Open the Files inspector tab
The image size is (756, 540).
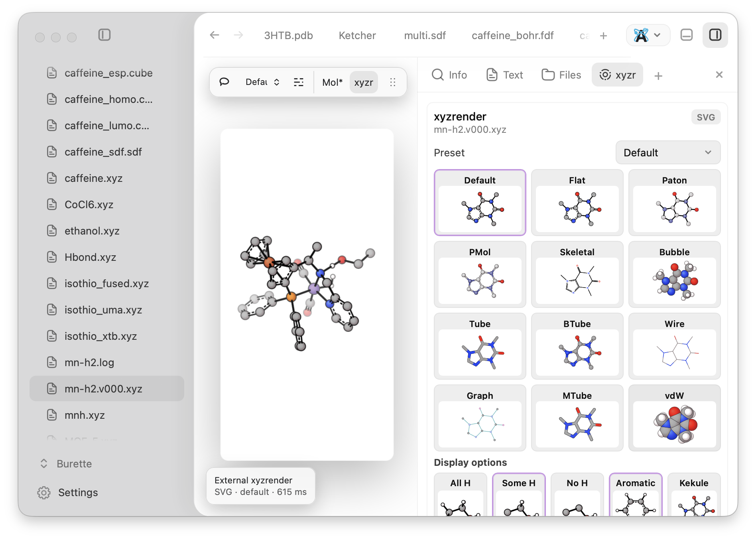[561, 75]
